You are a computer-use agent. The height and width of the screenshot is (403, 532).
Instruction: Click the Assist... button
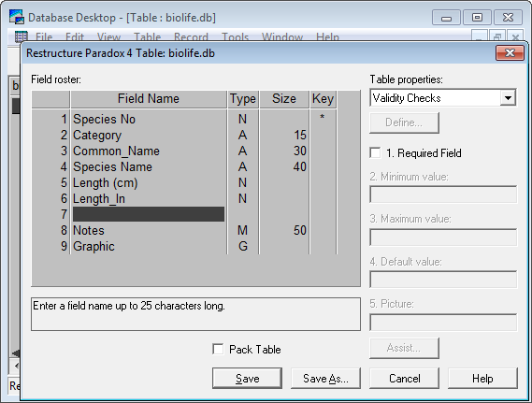404,348
